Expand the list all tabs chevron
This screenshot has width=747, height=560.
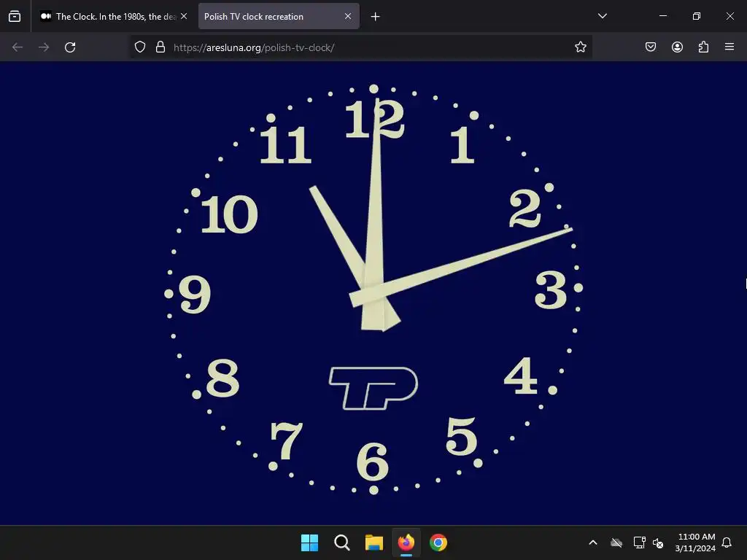tap(602, 16)
